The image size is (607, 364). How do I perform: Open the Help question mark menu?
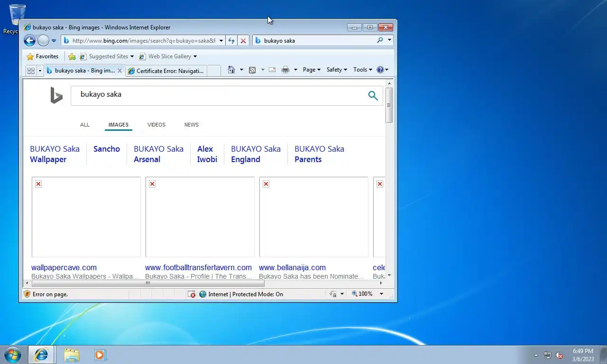point(382,70)
